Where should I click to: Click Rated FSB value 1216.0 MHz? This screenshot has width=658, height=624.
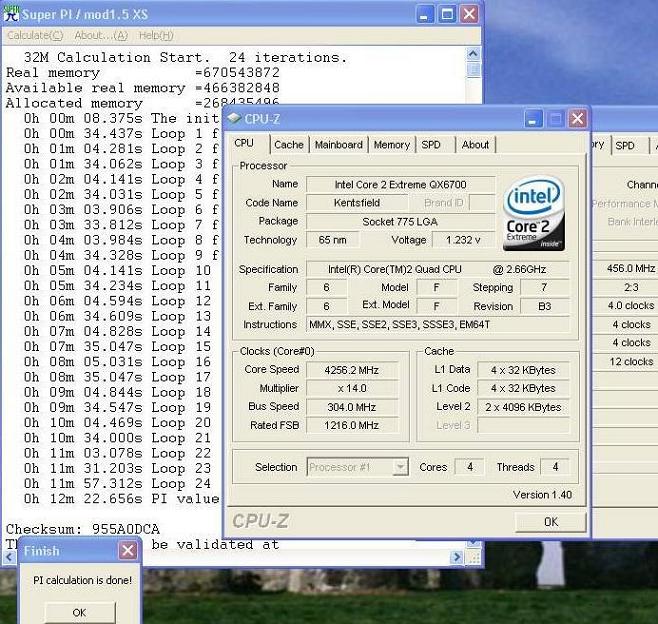click(x=352, y=426)
